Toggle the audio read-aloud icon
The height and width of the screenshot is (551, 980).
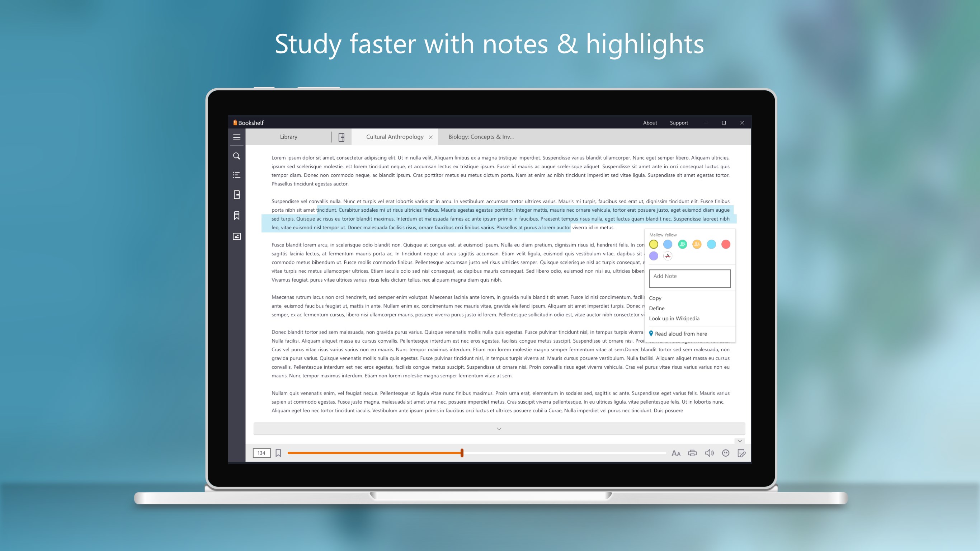coord(710,453)
